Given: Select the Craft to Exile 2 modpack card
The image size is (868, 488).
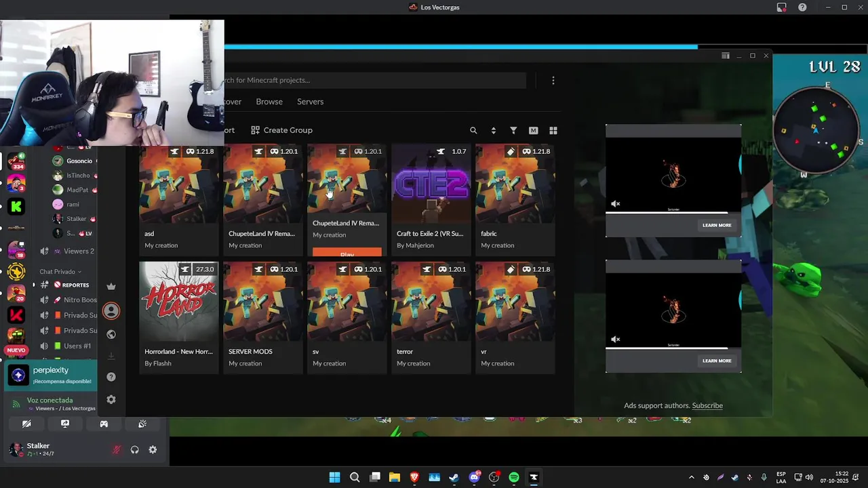Looking at the screenshot, I should tap(431, 200).
